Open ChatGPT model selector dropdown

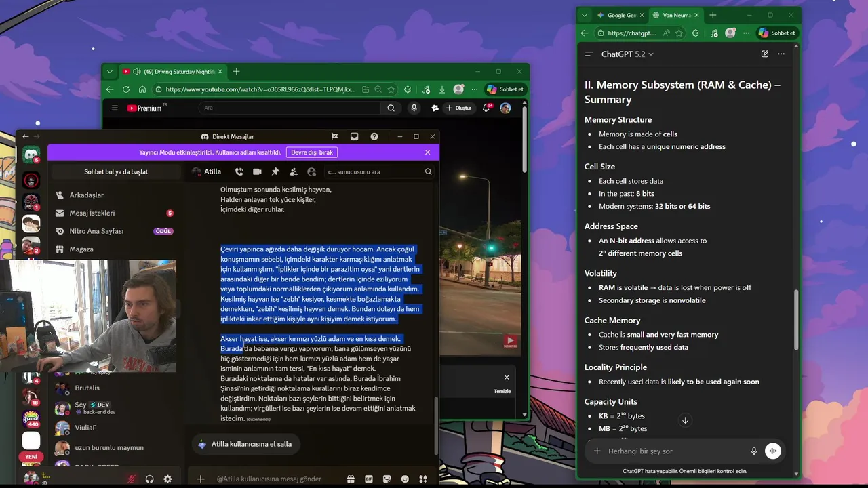tap(627, 54)
